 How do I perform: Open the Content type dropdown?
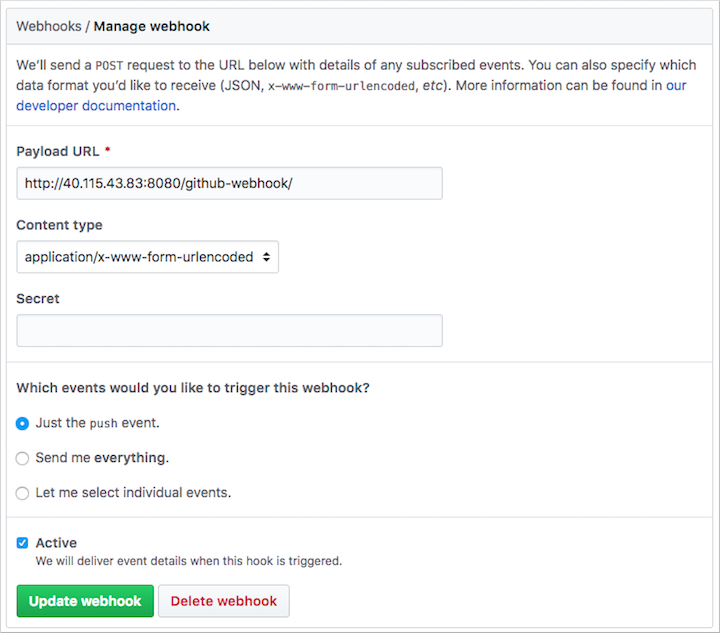(x=147, y=257)
